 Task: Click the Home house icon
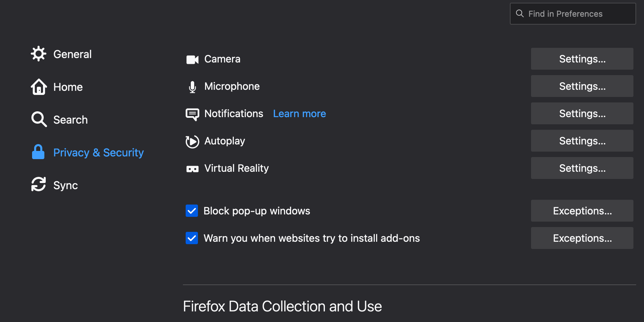[x=39, y=87]
